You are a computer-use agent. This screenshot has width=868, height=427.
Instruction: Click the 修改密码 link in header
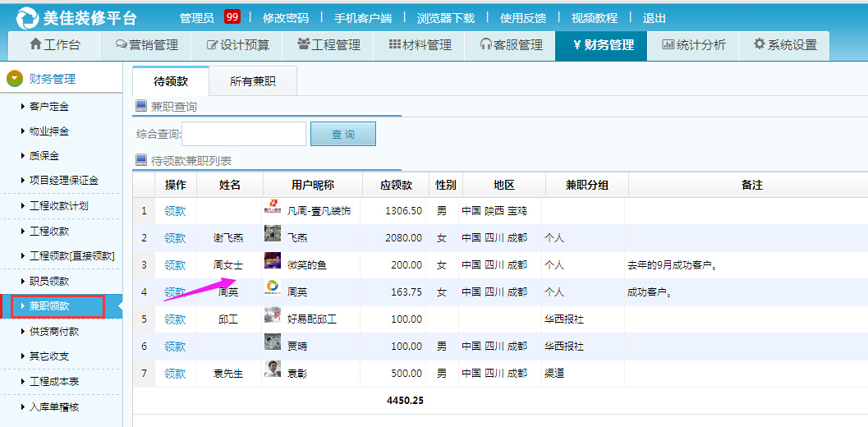coord(286,18)
